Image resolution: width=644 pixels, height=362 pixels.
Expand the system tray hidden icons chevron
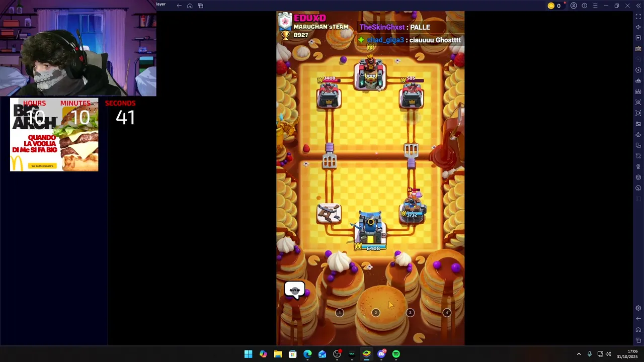pyautogui.click(x=579, y=354)
